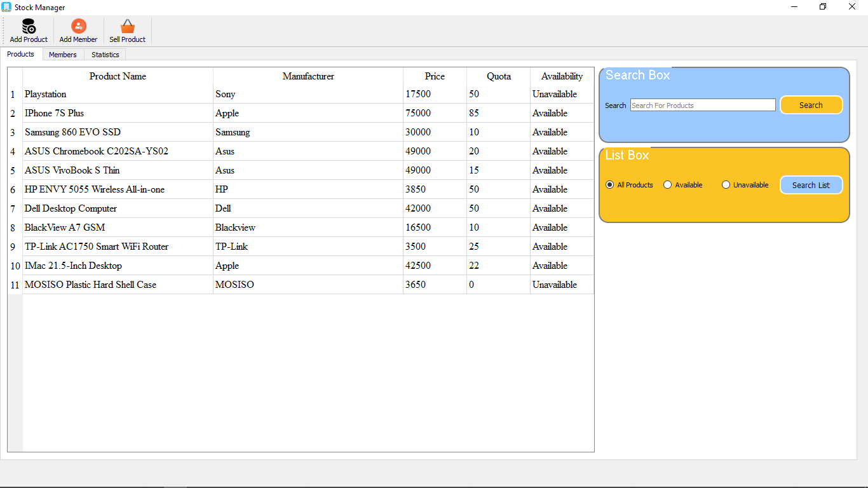The image size is (868, 488).
Task: Focus the Search For Products input field
Action: 703,105
